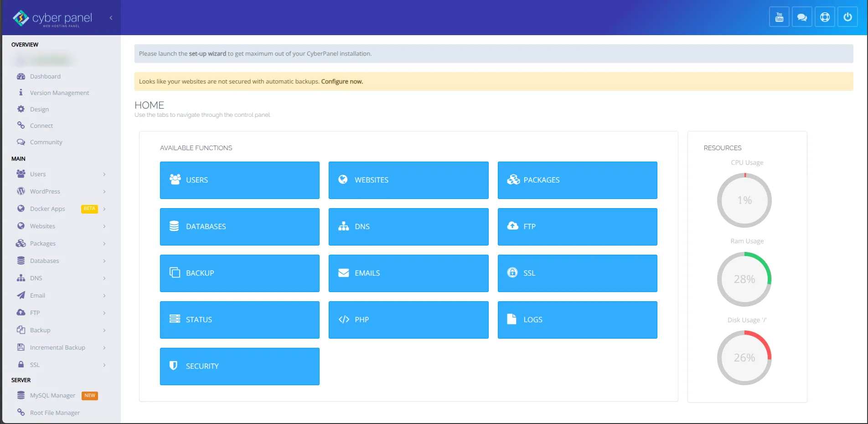Open the LOGS function tile

[x=578, y=320]
